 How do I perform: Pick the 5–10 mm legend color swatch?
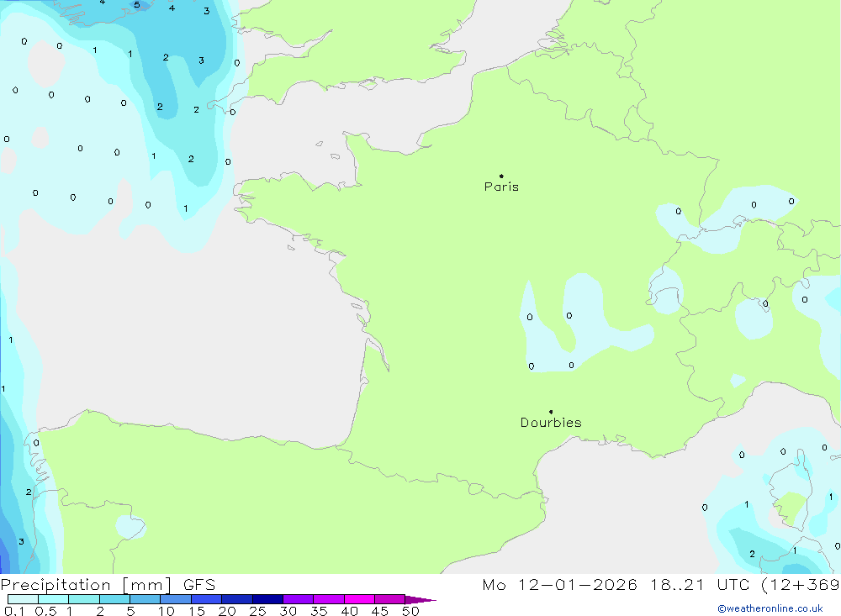click(145, 599)
